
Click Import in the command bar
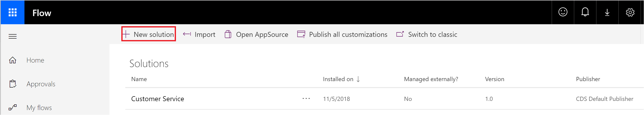click(x=199, y=34)
